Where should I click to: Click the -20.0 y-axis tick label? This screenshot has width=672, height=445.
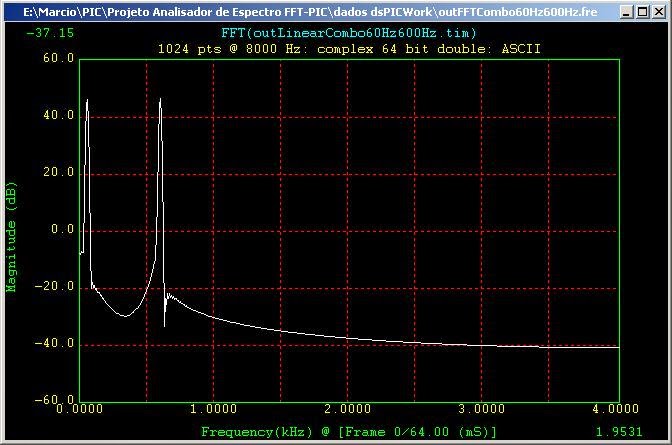point(54,286)
